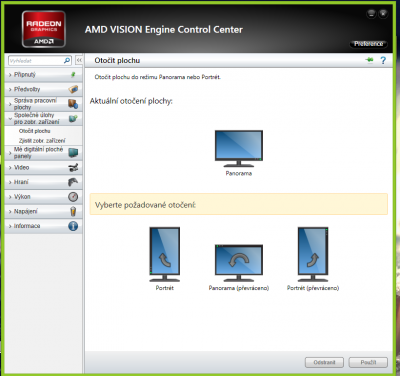This screenshot has height=376, width=400.
Task: Collapse Společné úlohy pro zobr. zařízení
Action: pyautogui.click(x=44, y=119)
